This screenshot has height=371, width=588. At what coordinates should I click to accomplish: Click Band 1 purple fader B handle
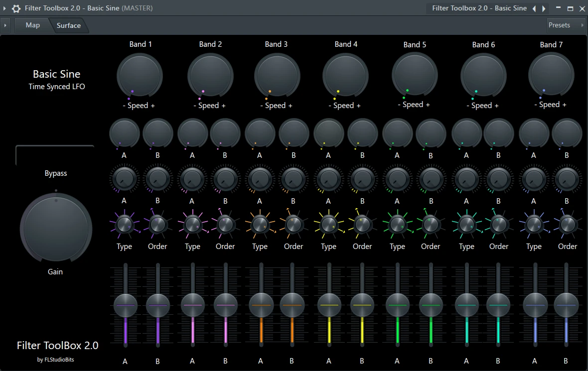(x=158, y=305)
